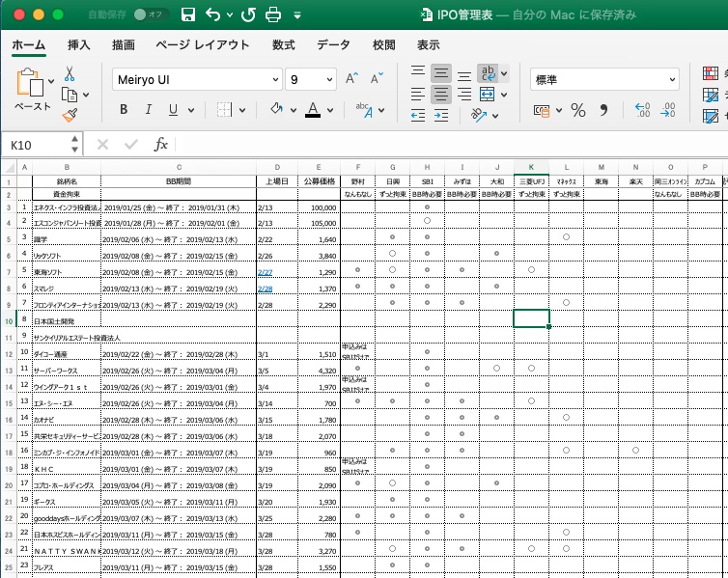Image resolution: width=728 pixels, height=578 pixels.
Task: Click the text Orientation icon
Action: coord(479,115)
